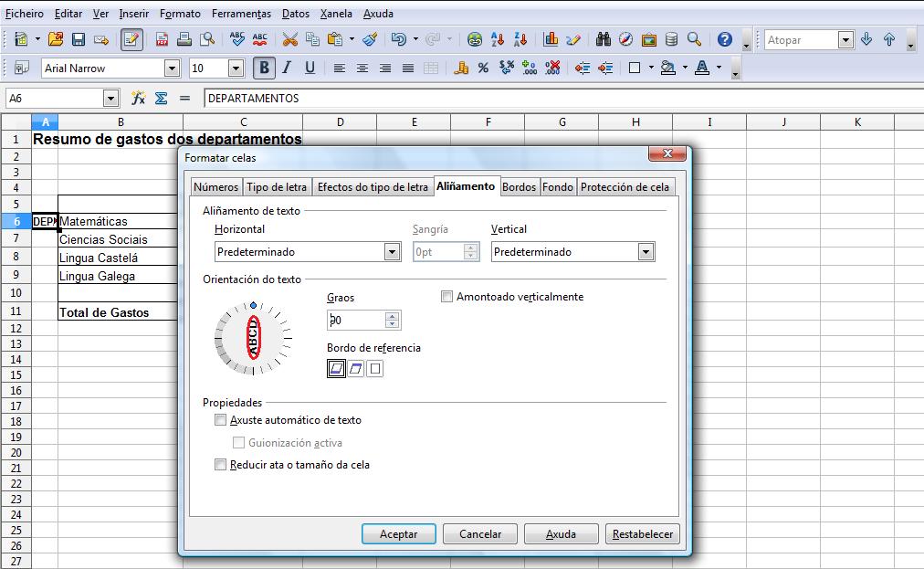Toggle Bold formatting in toolbar
Image resolution: width=924 pixels, height=569 pixels.
tap(265, 68)
